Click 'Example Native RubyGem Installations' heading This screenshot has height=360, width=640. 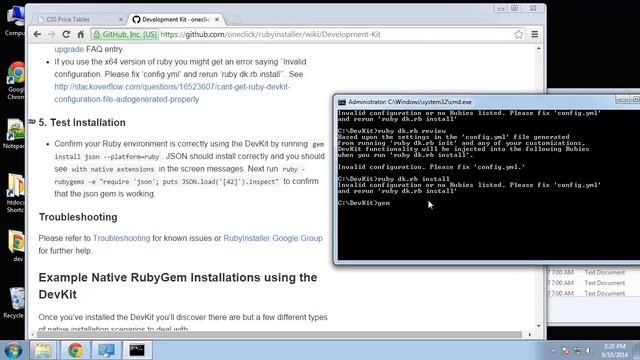178,286
